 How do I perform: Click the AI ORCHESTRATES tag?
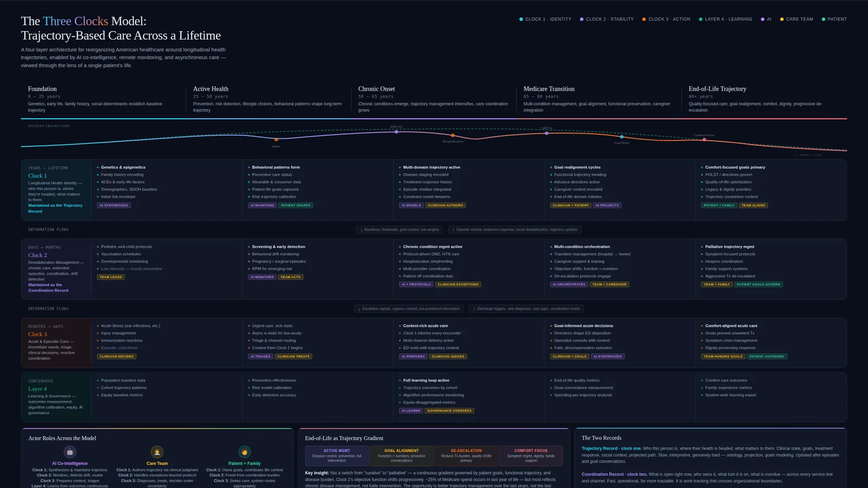[x=569, y=284]
